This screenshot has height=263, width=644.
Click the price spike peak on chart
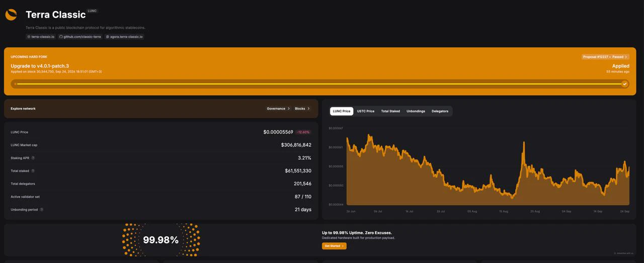point(524,143)
